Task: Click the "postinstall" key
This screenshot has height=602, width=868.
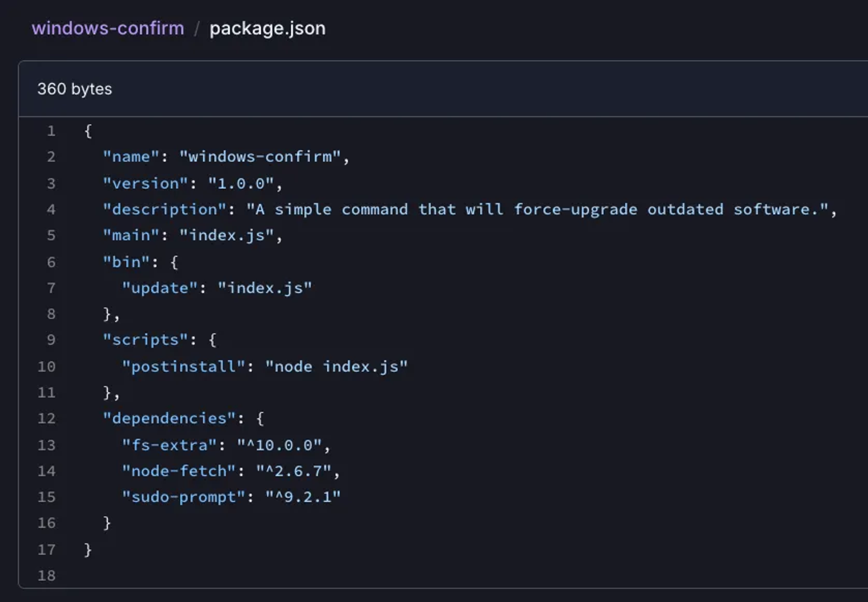Action: [184, 367]
